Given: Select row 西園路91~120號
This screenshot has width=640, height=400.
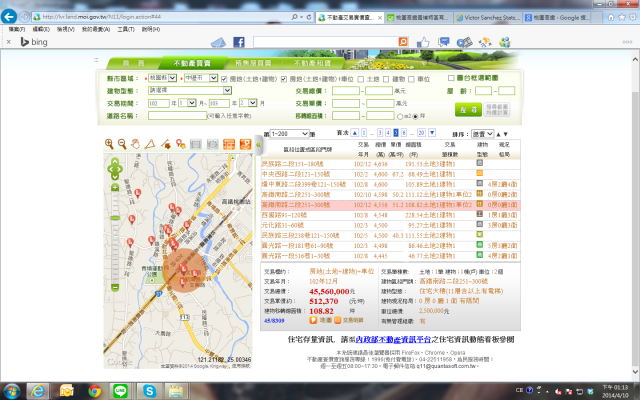Looking at the screenshot, I should click(x=391, y=215).
